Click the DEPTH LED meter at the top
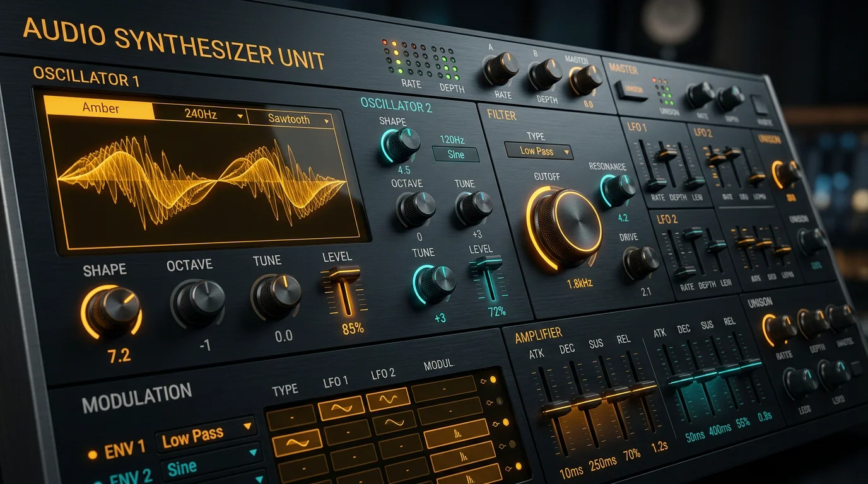 click(x=445, y=65)
